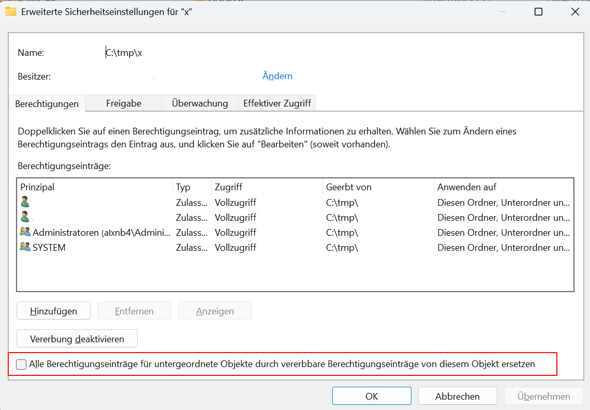The width and height of the screenshot is (590, 410).
Task: Click the SYSTEM group icon
Action: pos(25,247)
